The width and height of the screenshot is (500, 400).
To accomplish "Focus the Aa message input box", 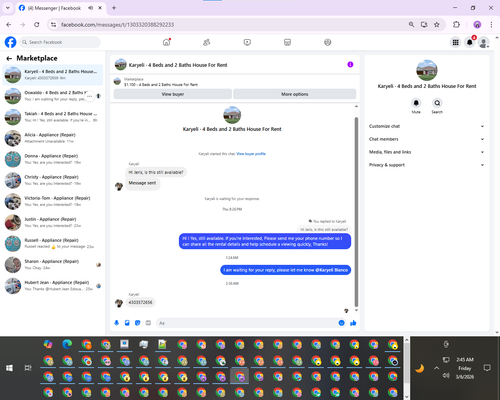I will 251,323.
